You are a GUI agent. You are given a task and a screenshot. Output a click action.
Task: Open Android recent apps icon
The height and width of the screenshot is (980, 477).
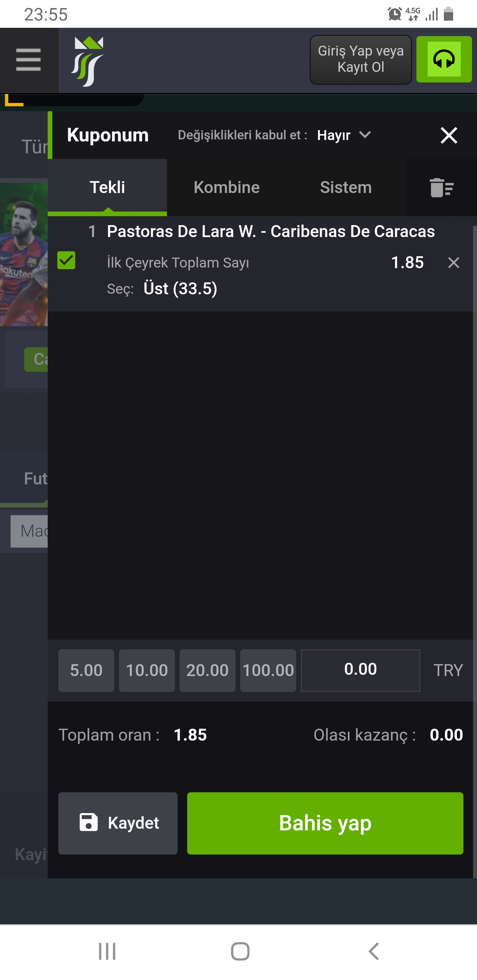(107, 951)
